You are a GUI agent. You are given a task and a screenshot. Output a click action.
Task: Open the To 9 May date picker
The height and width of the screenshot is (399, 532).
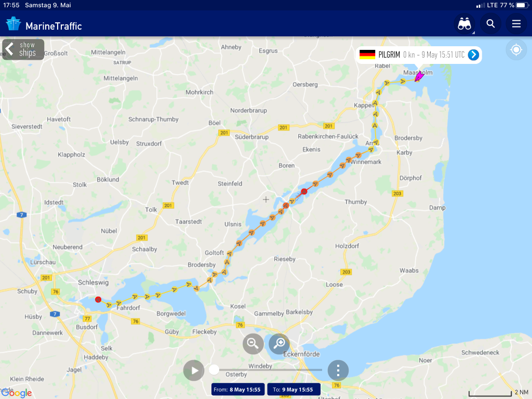coord(294,390)
